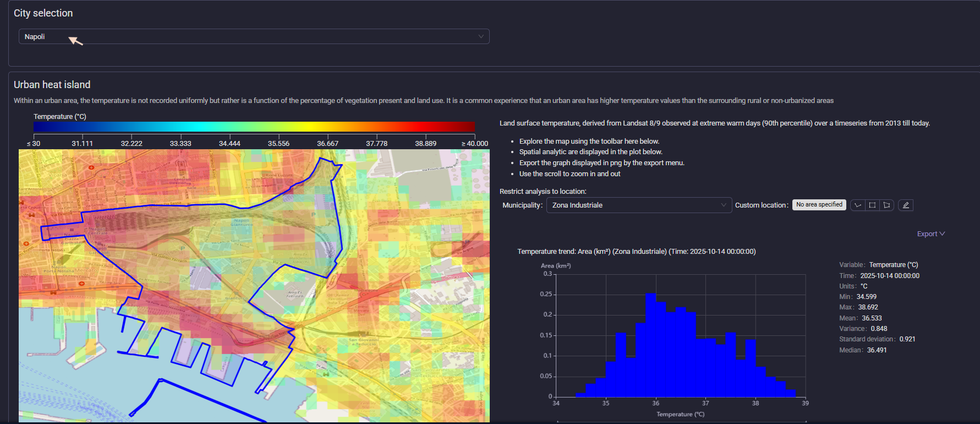Open the Zona Industriale municipality dropdown
Screen dimensions: 980x424
point(638,205)
